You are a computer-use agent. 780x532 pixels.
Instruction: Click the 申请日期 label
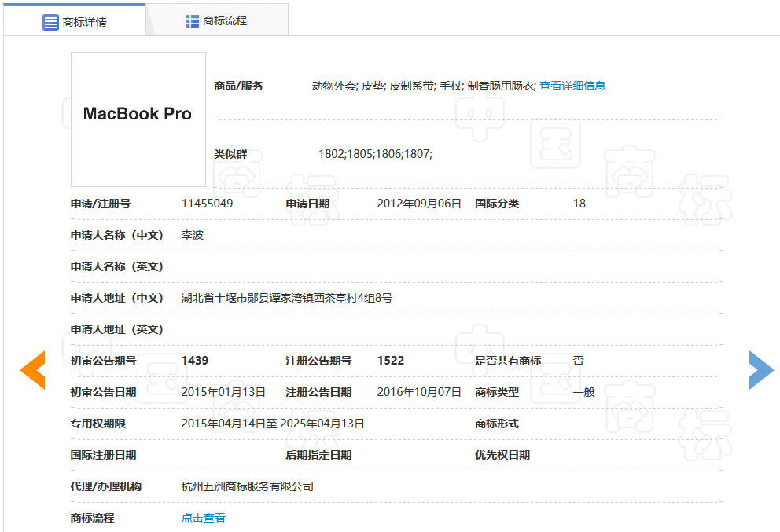[307, 204]
